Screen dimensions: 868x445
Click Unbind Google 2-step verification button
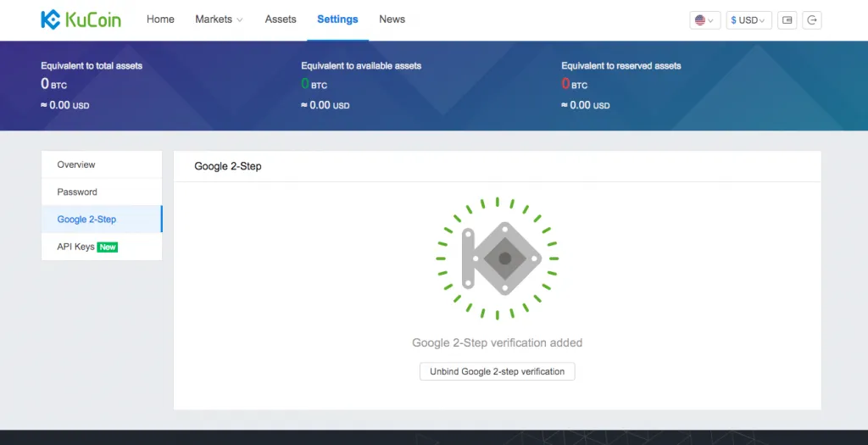tap(497, 371)
